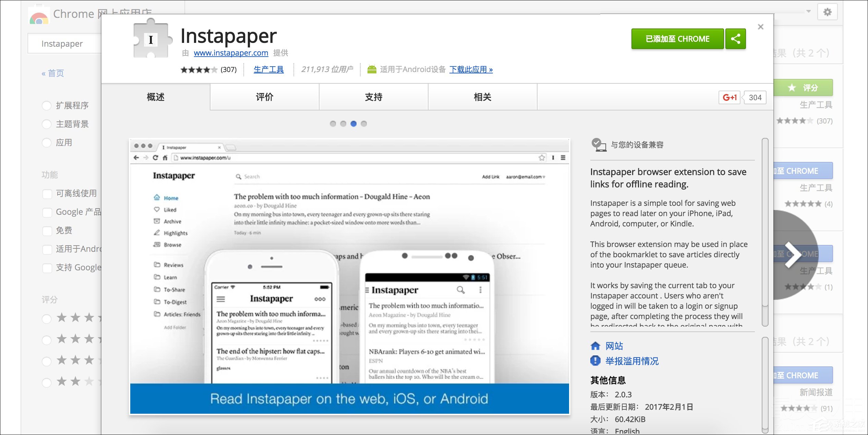This screenshot has width=868, height=435.
Task: Check the 免费 checkbox
Action: pos(47,231)
